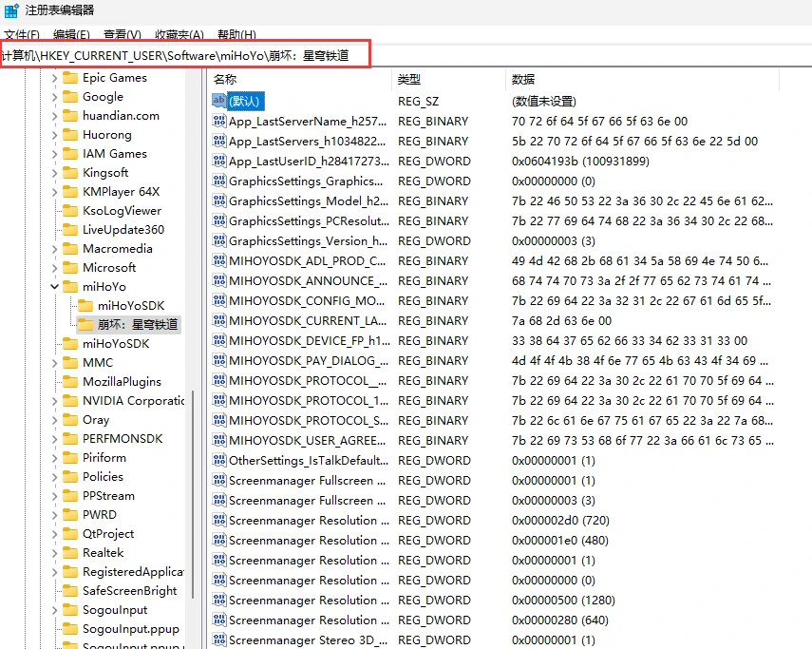Click the Policies folder icon

coord(70,476)
